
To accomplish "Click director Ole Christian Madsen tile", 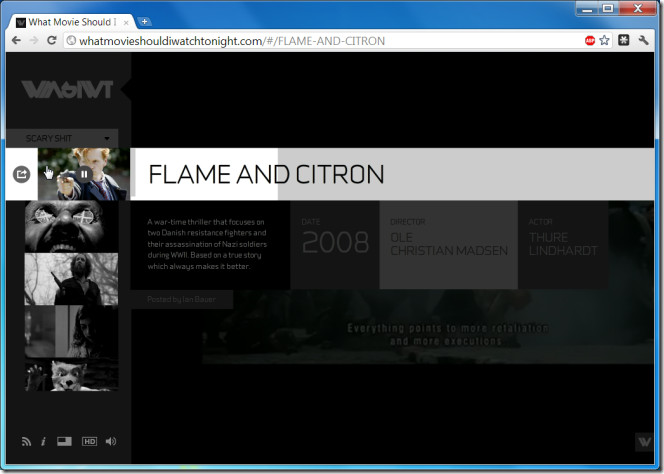I will [448, 245].
